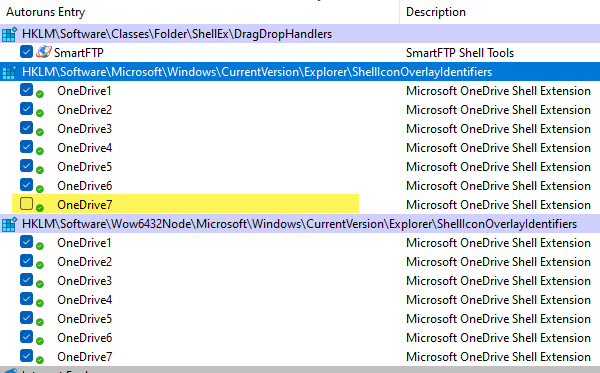Click green icon beside Wow6432Node OneDrive4
The width and height of the screenshot is (600, 373).
point(39,303)
